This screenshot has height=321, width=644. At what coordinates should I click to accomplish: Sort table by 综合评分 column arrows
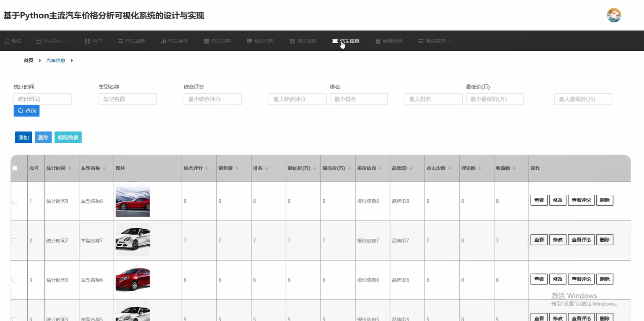click(207, 168)
